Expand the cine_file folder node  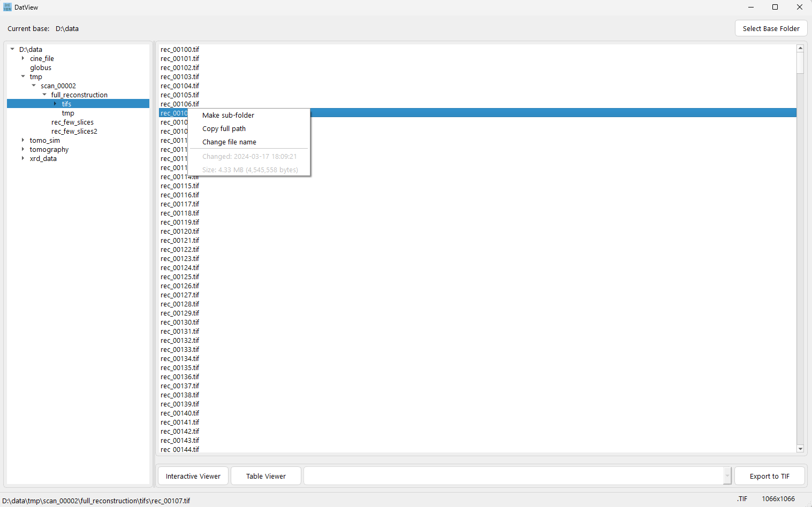tap(23, 58)
